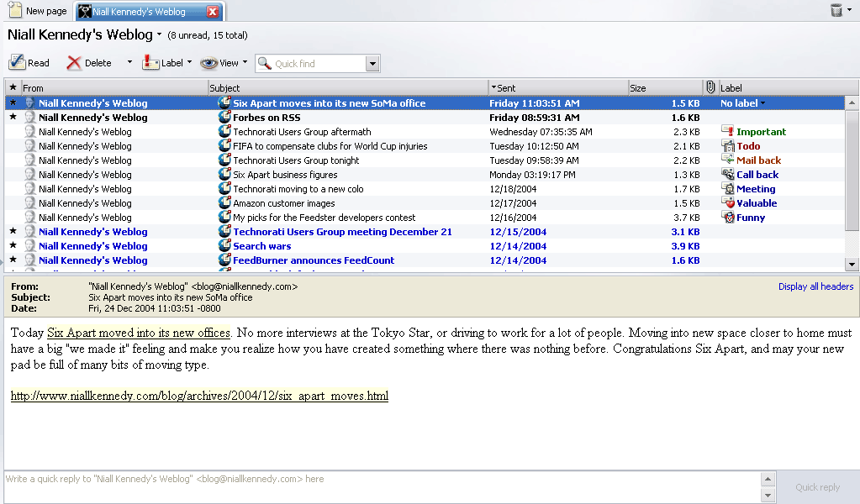Click the Todo label icon
The image size is (860, 504).
click(727, 145)
